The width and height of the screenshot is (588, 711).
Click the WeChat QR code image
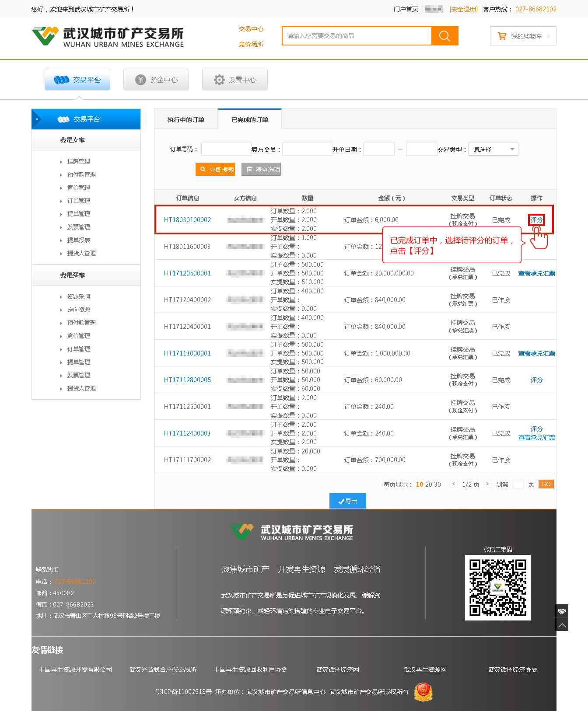[x=497, y=587]
